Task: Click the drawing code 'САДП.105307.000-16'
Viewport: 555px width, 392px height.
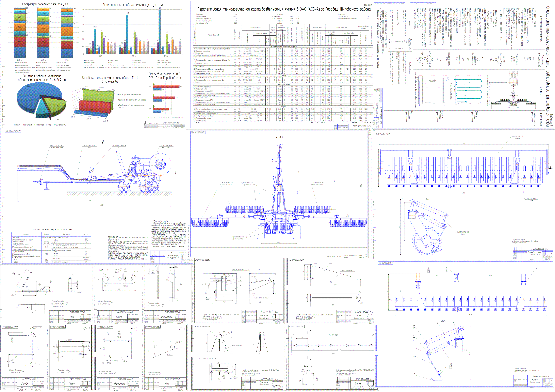Action: point(78,379)
